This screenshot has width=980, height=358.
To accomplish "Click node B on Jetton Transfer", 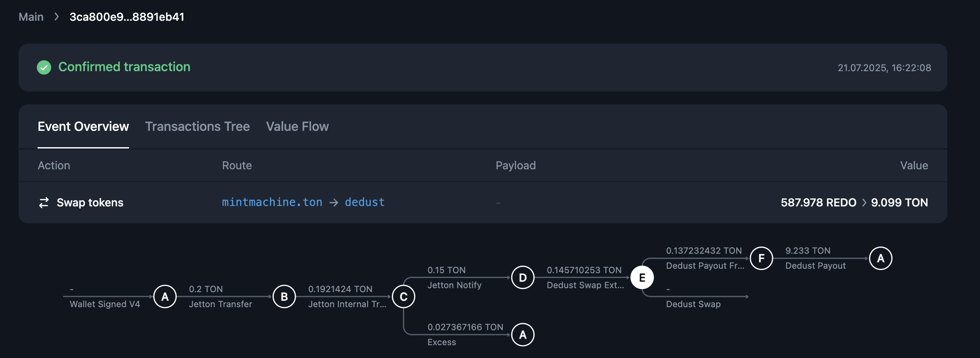I will [284, 297].
